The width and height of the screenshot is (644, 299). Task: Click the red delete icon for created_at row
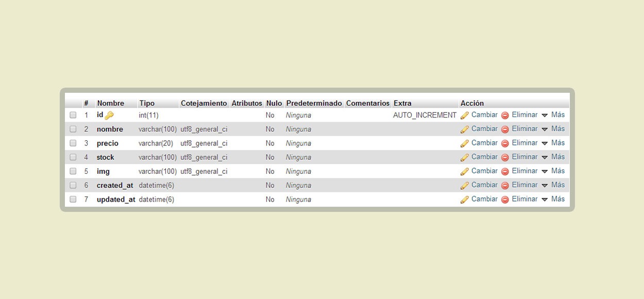tap(505, 185)
